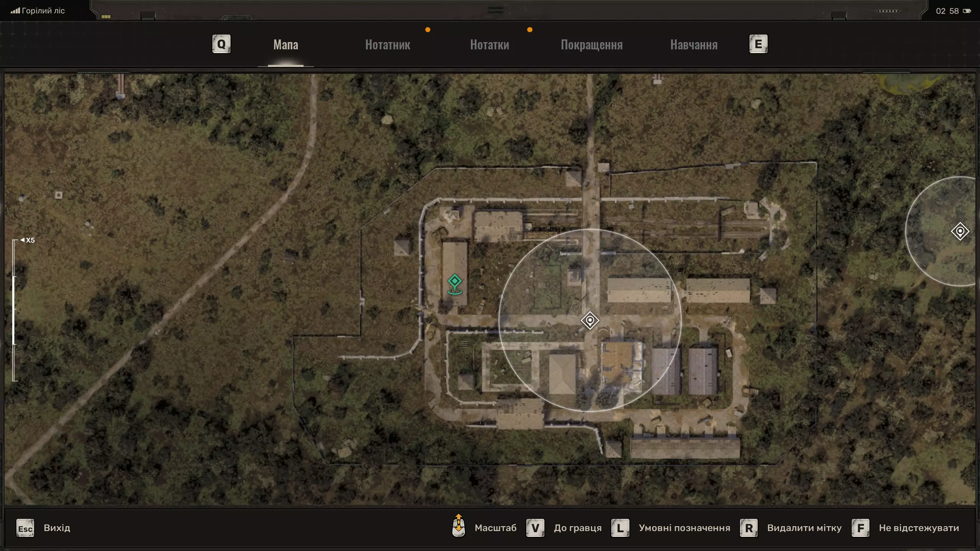Click the Esc key icon
980x551 pixels.
(x=25, y=528)
